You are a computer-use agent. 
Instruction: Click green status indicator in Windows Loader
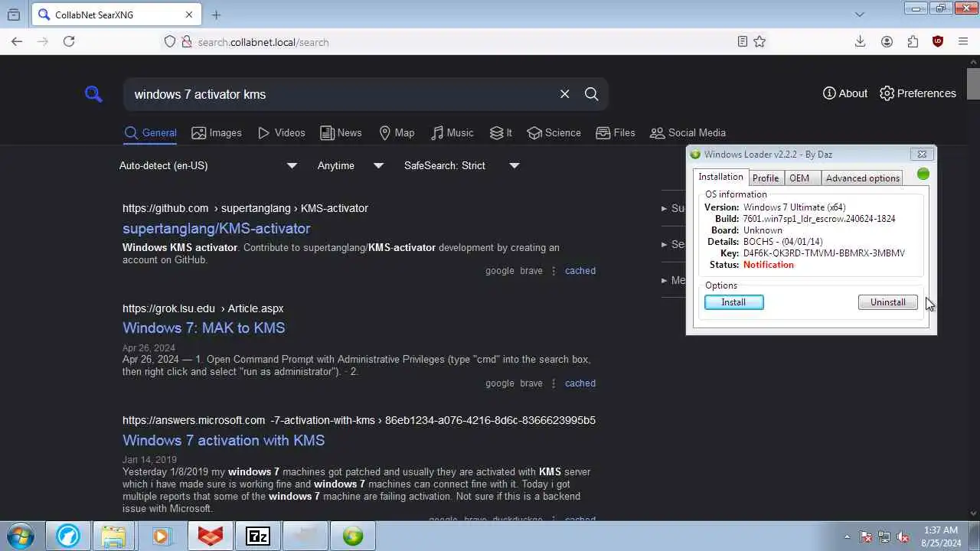click(923, 174)
